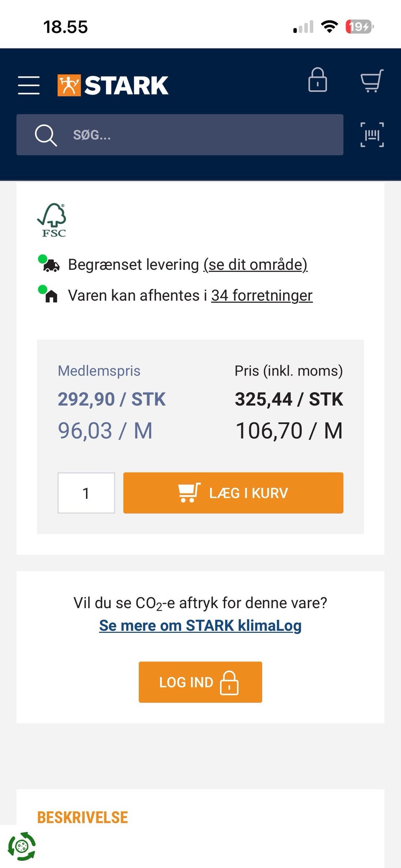Viewport: 401px width, 868px height.
Task: Follow the "Se mere om STARK klimaLog" link
Action: [200, 625]
